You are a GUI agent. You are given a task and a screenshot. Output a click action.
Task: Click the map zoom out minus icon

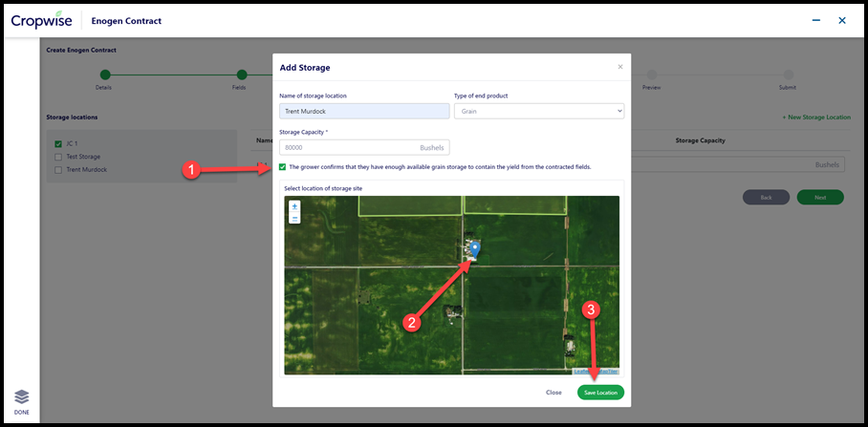point(294,218)
